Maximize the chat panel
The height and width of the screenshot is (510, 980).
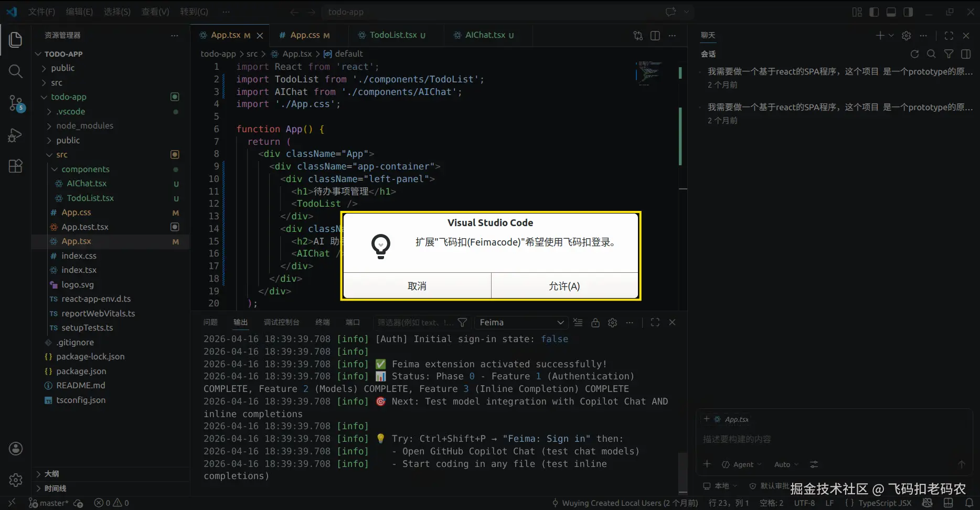949,36
